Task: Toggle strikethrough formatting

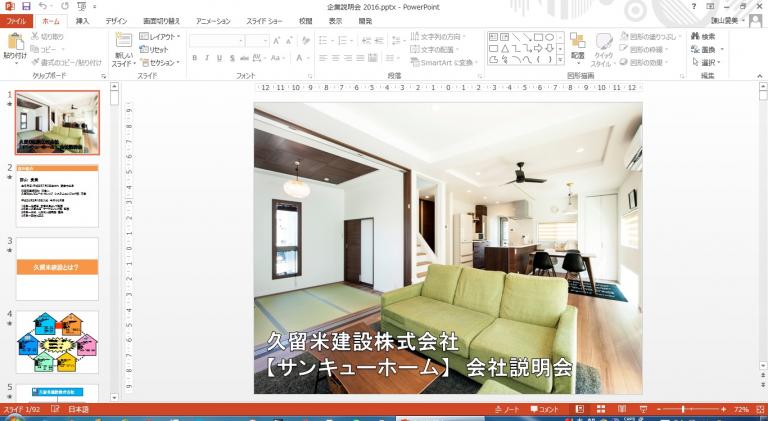Action: click(244, 58)
